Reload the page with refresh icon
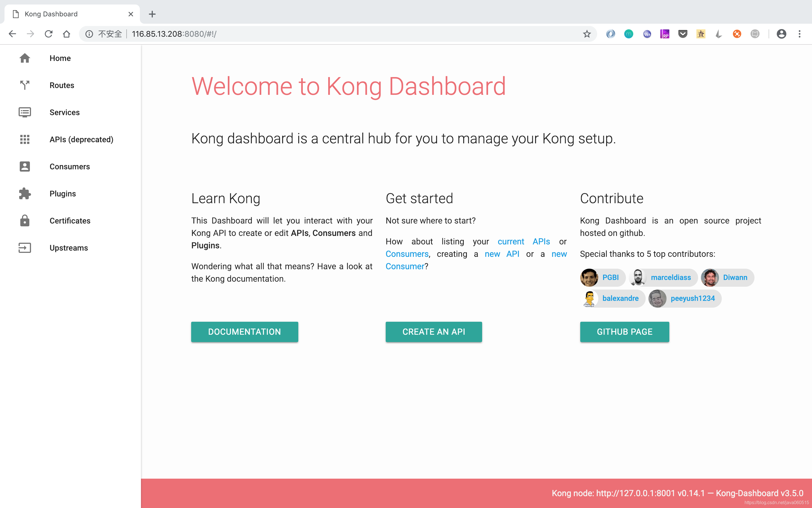This screenshot has width=812, height=508. [49, 34]
